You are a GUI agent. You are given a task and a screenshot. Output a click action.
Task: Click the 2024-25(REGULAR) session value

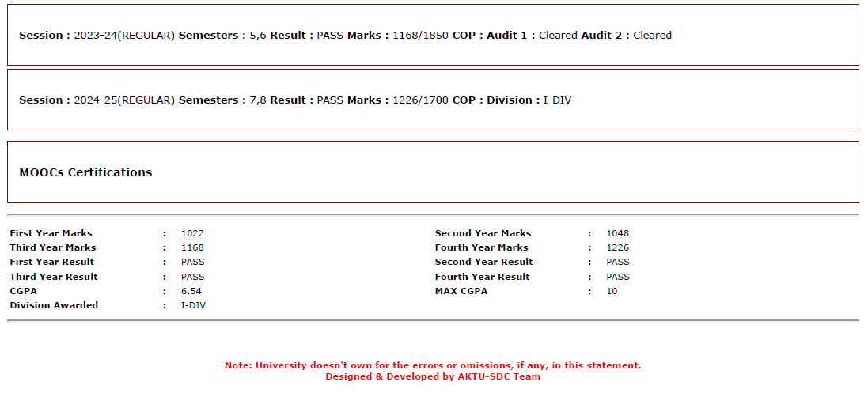coord(124,100)
